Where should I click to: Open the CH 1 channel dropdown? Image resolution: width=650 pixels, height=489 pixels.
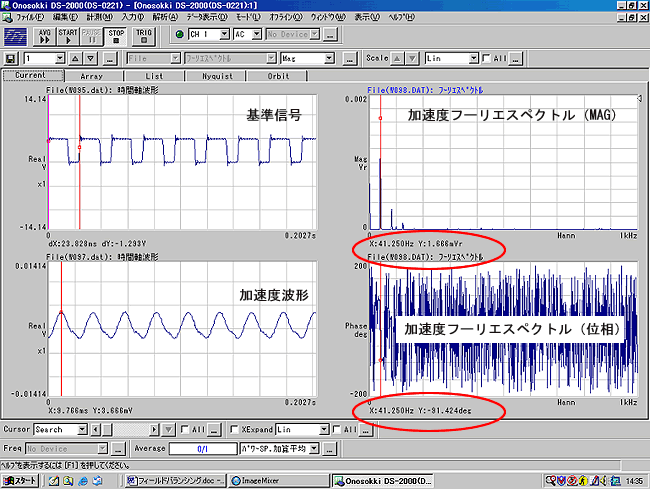224,34
